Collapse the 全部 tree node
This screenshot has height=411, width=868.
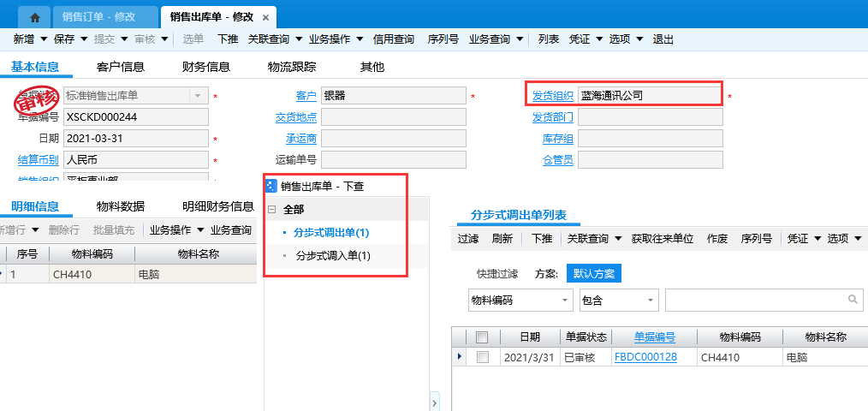click(272, 210)
